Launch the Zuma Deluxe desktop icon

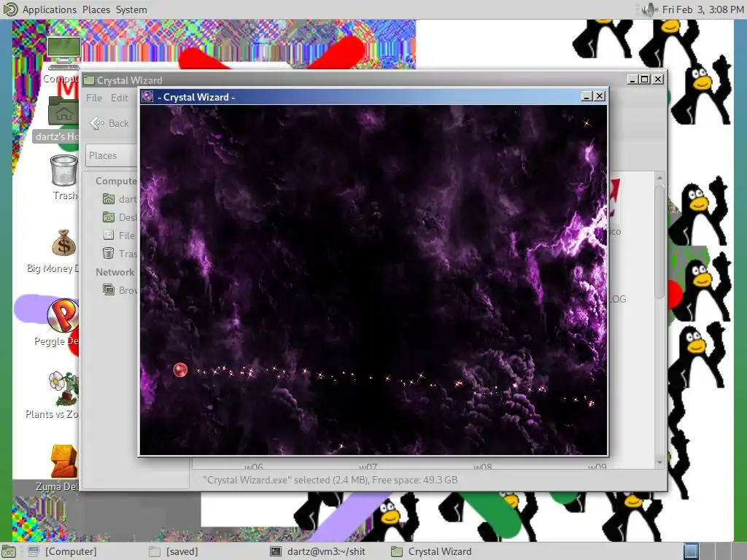tap(63, 461)
